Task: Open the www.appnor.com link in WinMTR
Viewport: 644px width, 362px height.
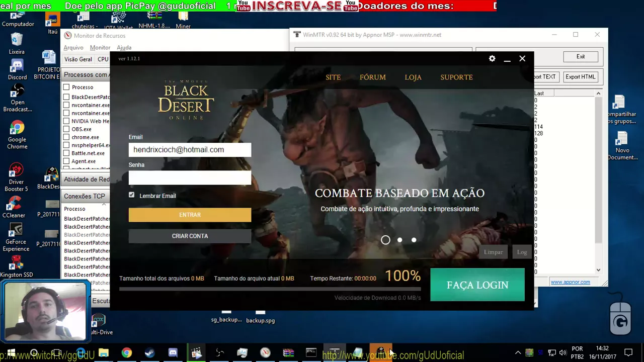Action: [570, 282]
